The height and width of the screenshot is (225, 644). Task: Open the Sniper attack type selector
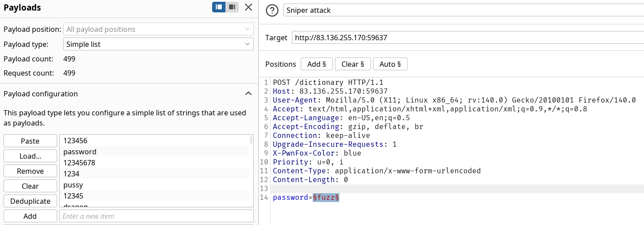pyautogui.click(x=463, y=10)
